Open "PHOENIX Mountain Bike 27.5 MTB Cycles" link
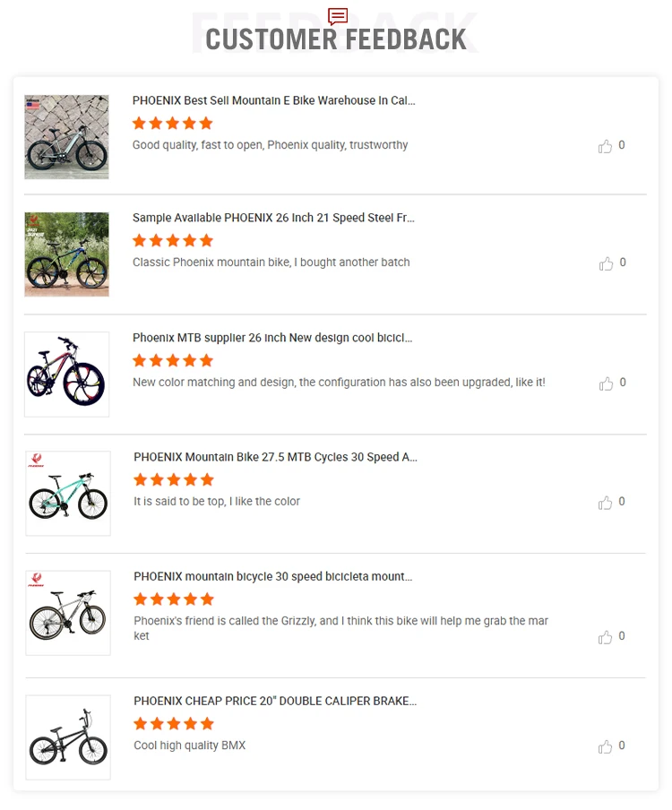Viewport: 672px width, 810px height. pyautogui.click(x=275, y=457)
